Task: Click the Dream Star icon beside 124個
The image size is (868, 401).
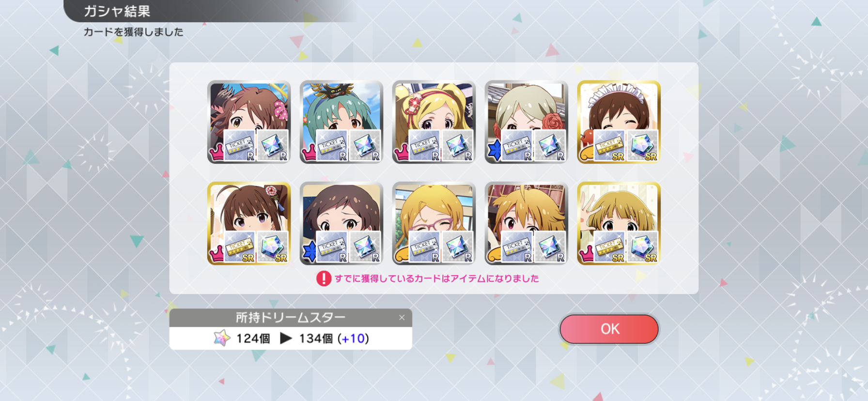Action: pyautogui.click(x=222, y=338)
